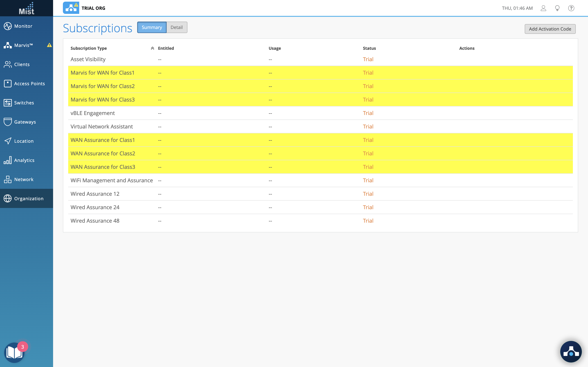Launch the Marvis chat assistant bubble
Viewport: 588px width, 367px height.
point(571,352)
